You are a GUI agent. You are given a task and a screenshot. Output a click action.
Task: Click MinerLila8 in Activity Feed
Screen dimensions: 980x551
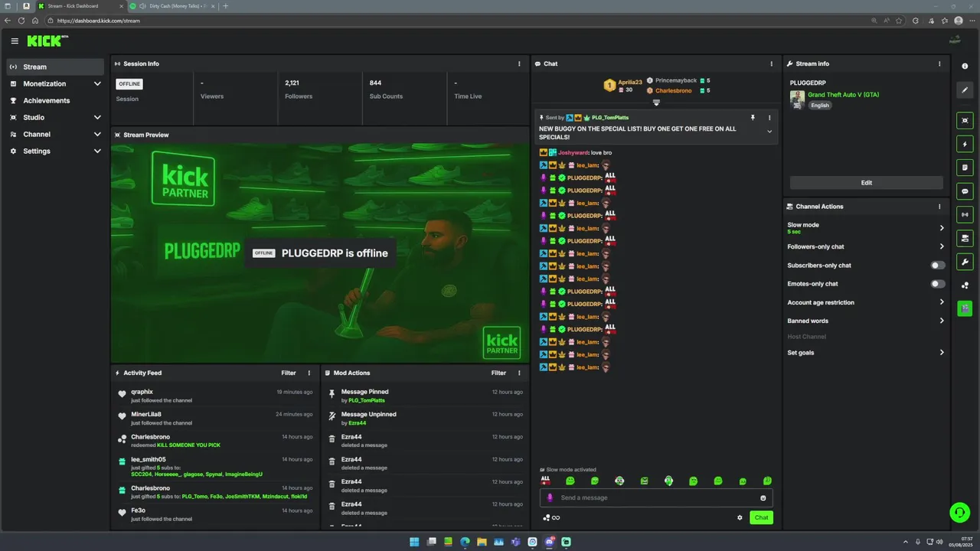pos(146,414)
